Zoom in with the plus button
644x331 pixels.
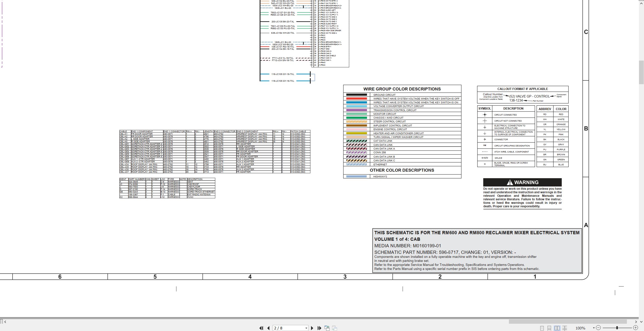point(635,328)
